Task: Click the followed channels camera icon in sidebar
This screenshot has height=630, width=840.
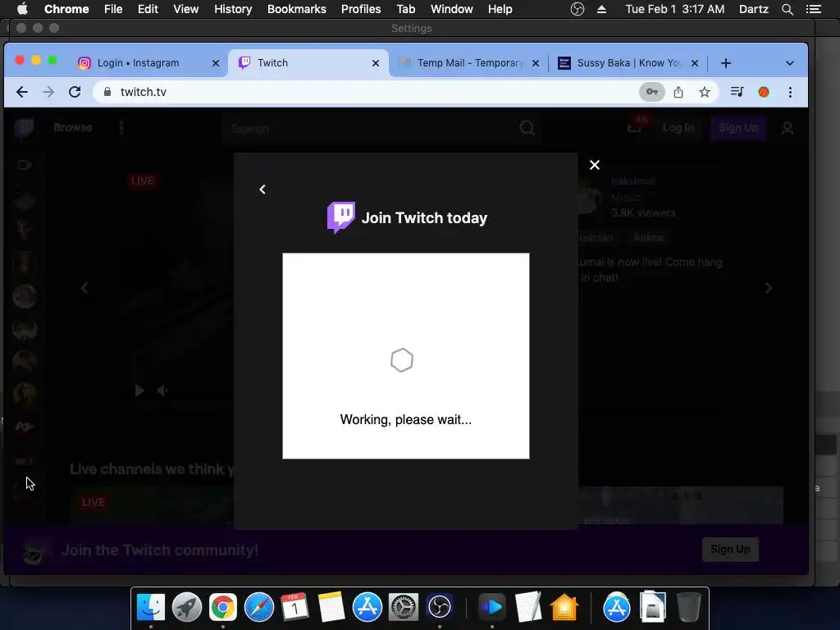Action: coord(24,165)
